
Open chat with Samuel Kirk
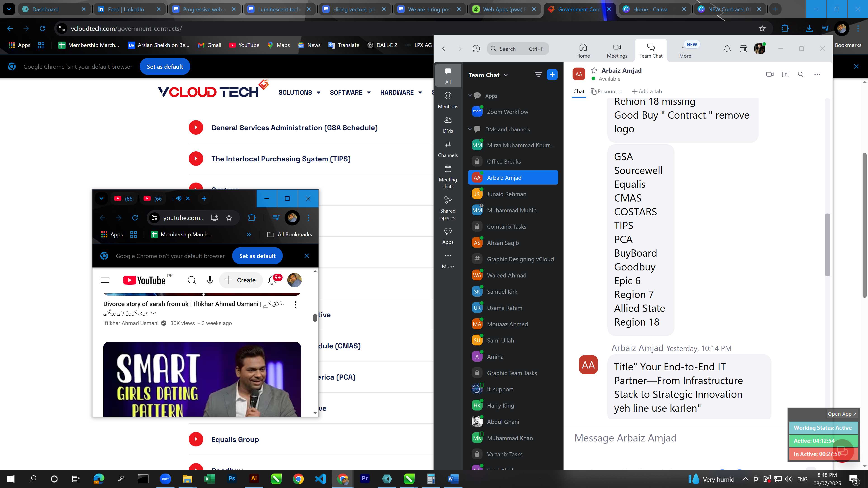coord(513,292)
